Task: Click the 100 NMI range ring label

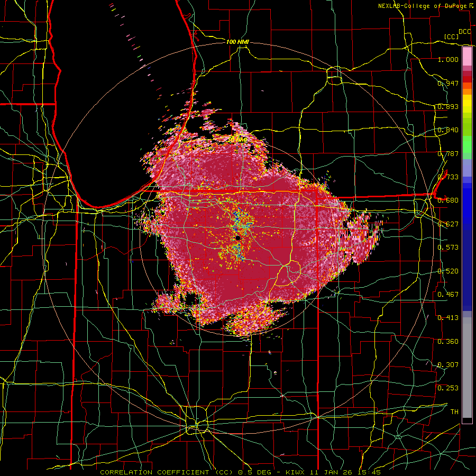Action: click(x=237, y=42)
